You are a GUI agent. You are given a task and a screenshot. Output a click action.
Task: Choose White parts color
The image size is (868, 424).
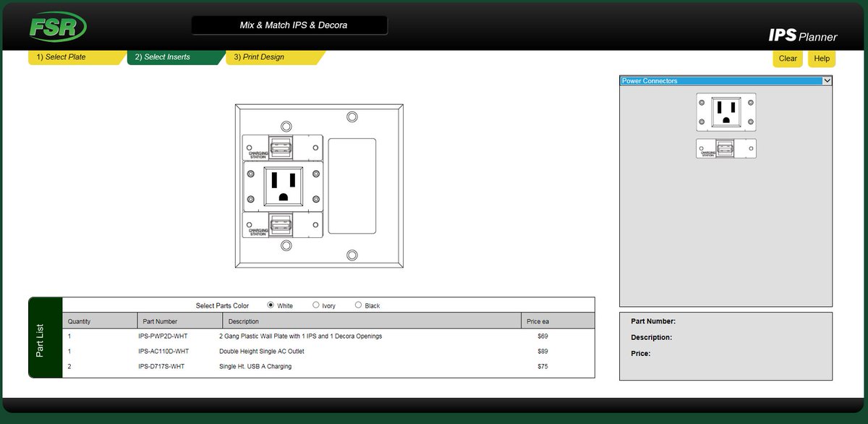pyautogui.click(x=271, y=305)
